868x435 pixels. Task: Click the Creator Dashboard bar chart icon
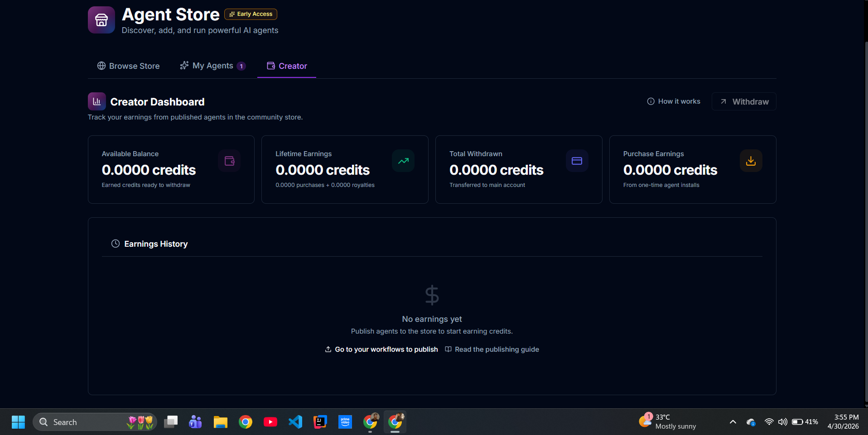(x=97, y=101)
